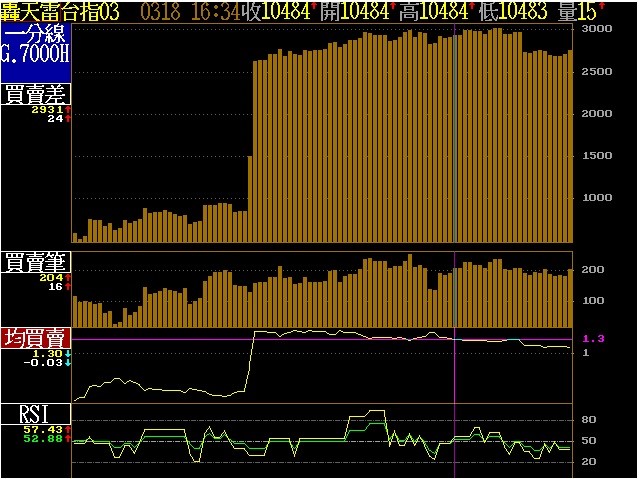This screenshot has width=639, height=479.
Task: Click the red arrow beside 204
Action: [x=68, y=277]
